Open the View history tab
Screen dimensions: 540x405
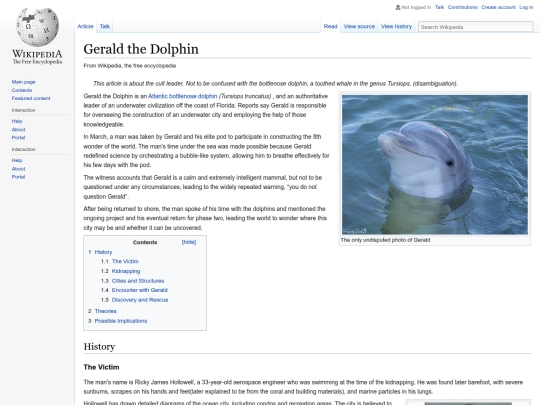click(x=396, y=26)
